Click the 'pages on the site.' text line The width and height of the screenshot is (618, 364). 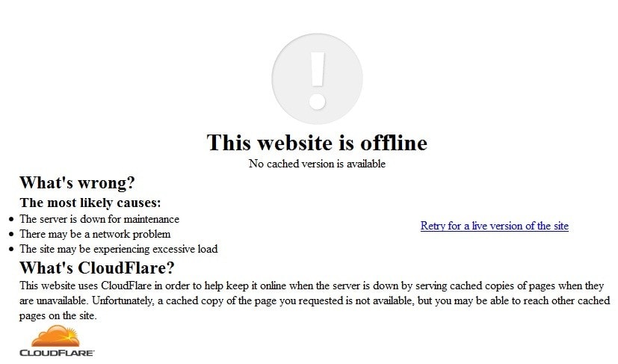coord(58,316)
